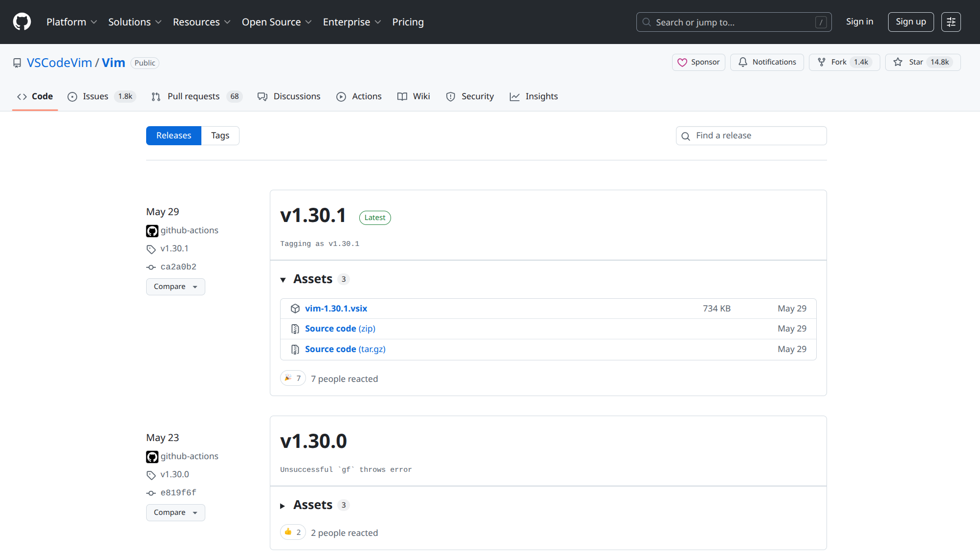The image size is (980, 554).
Task: Open the global navigation menu icon
Action: 951,22
